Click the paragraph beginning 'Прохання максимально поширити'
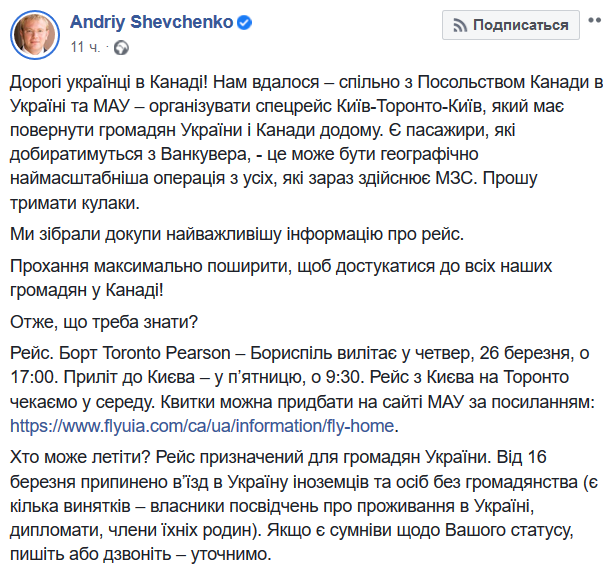The image size is (603, 570). coord(281,278)
